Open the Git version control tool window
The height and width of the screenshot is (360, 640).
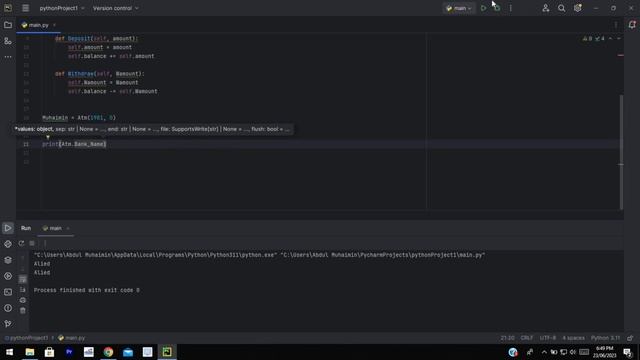[8, 324]
